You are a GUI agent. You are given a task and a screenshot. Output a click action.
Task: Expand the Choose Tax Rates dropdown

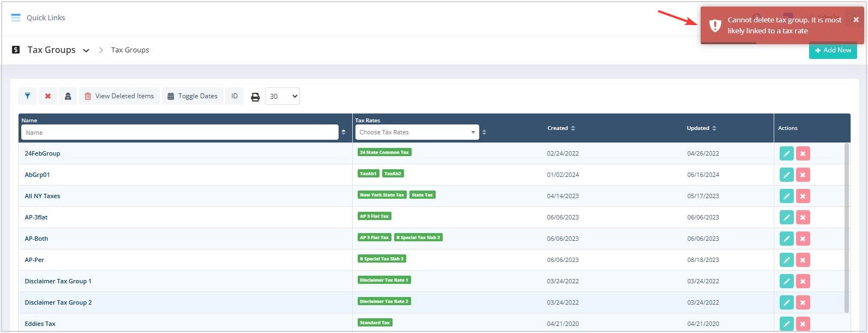pyautogui.click(x=417, y=132)
